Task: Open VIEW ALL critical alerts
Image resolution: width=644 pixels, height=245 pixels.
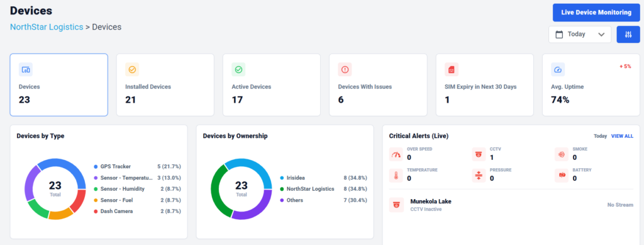Action: coord(622,136)
